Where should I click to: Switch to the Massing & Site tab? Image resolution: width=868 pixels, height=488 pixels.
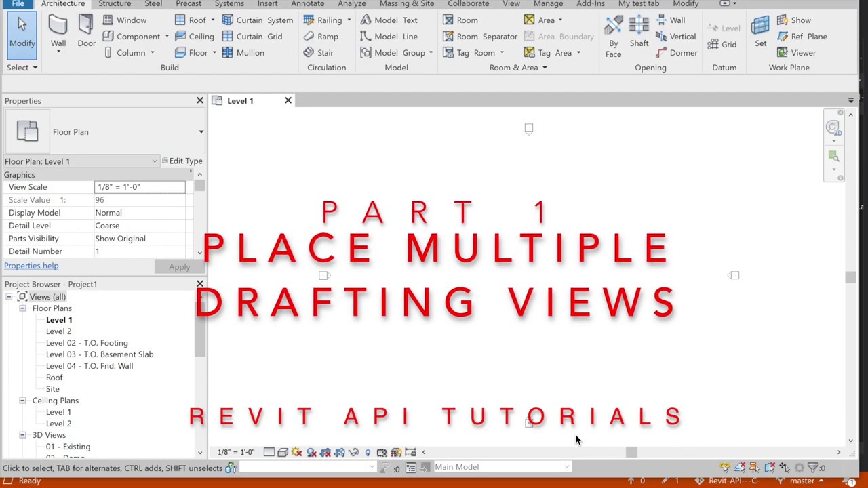pos(407,4)
